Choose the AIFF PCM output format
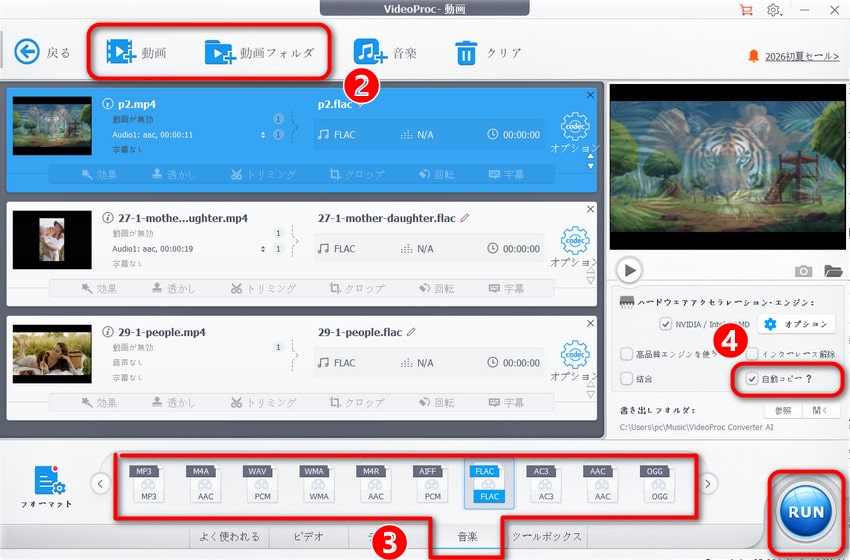 click(x=432, y=483)
